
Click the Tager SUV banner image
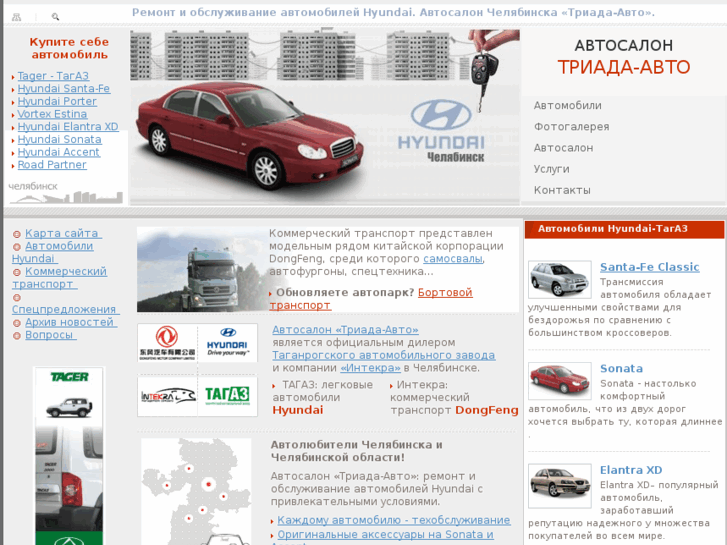click(69, 455)
